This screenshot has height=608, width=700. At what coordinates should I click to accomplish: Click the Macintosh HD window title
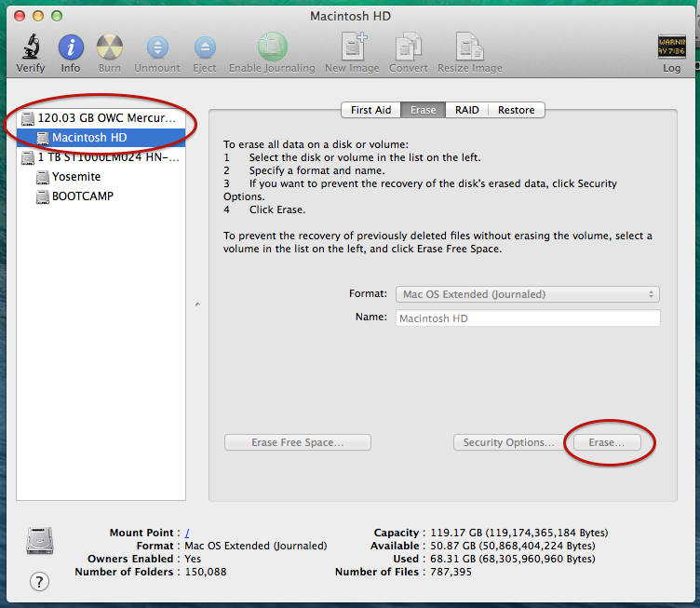point(350,17)
